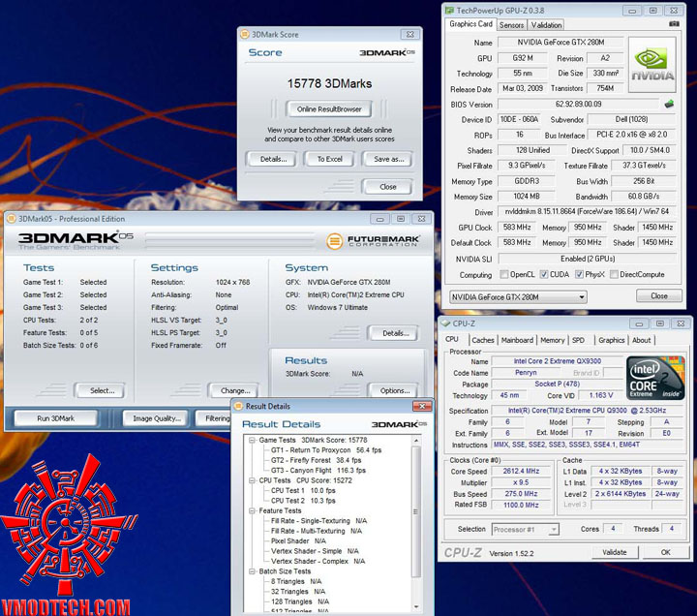Click the GPU-Z camera screenshot icon

tap(674, 24)
